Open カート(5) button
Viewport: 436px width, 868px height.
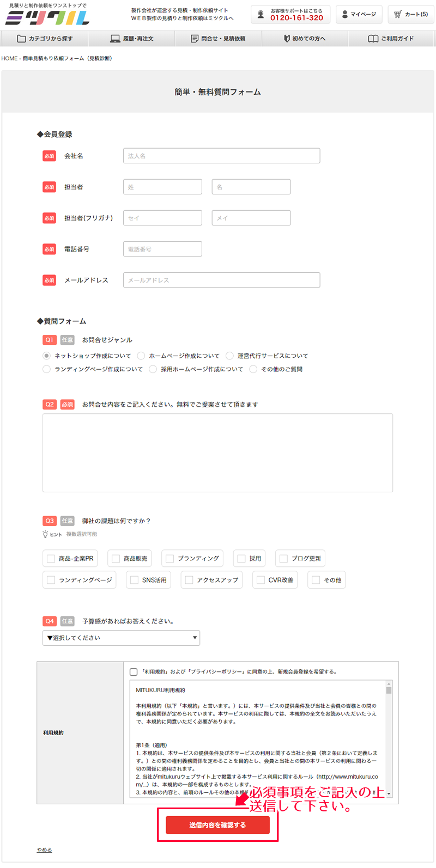click(x=411, y=14)
